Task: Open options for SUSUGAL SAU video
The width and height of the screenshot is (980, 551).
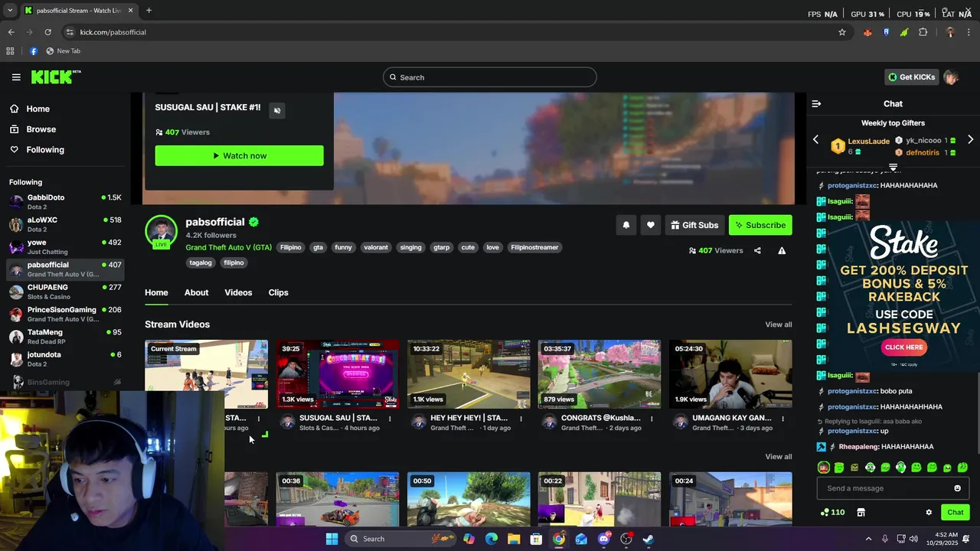Action: coord(390,419)
